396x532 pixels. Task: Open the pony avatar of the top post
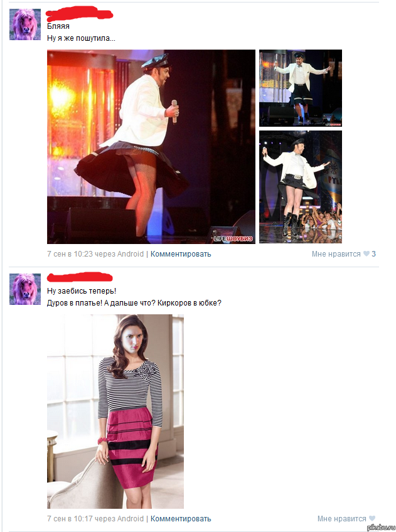point(24,24)
